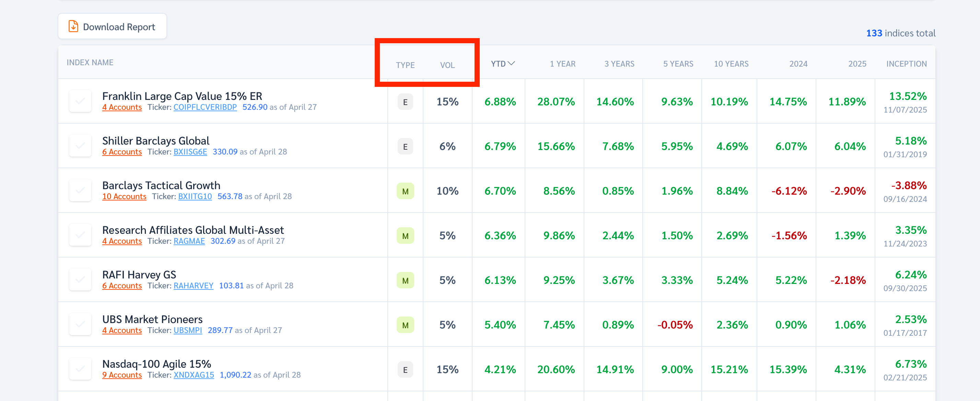Open 10 Accounts link for Barclays Tactical Growth
Image resolution: width=980 pixels, height=401 pixels.
click(x=124, y=196)
